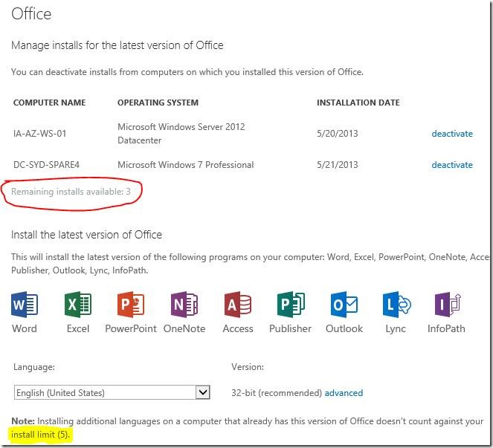Viewport: 493px width, 448px height.
Task: Deactivate the DC-SYD-SPARE4 install
Action: 452,165
